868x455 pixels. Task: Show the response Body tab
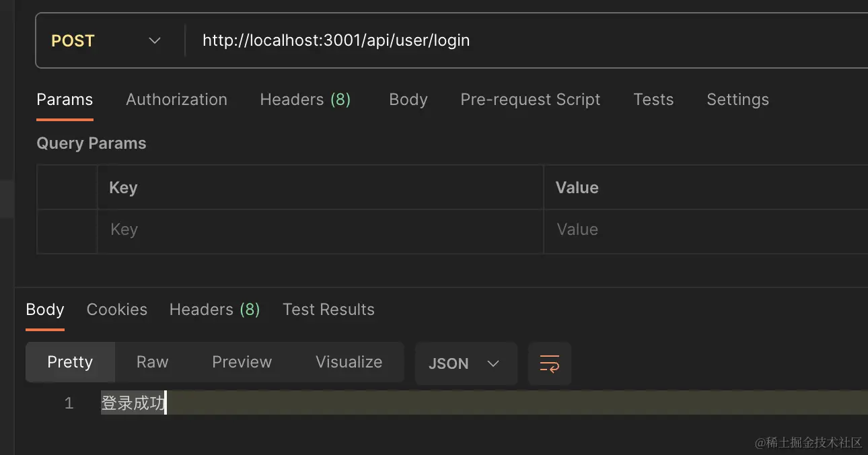click(45, 310)
